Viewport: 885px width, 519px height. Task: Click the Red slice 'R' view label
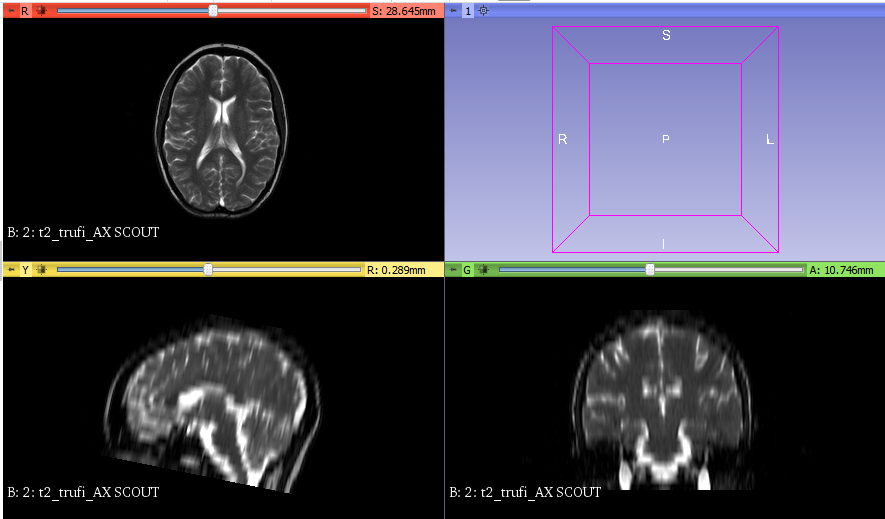pos(25,11)
